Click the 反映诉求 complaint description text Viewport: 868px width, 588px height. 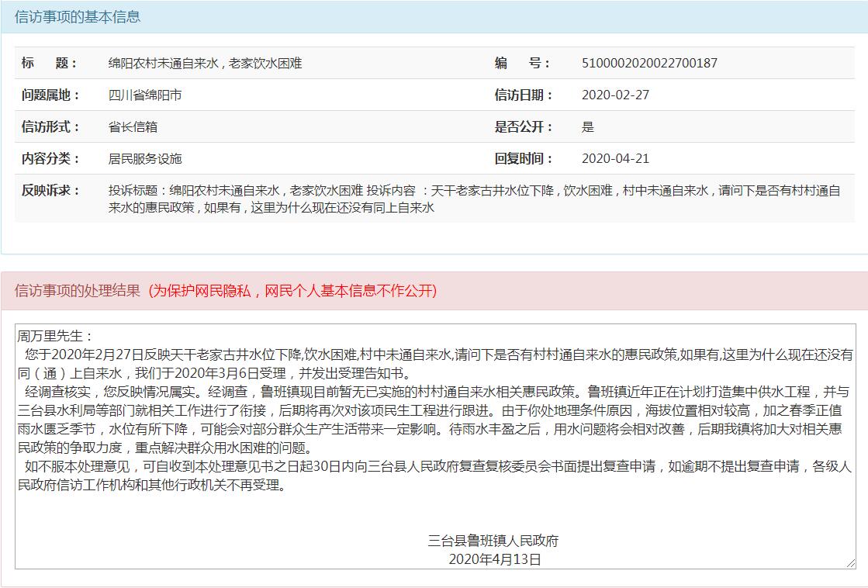(473, 199)
